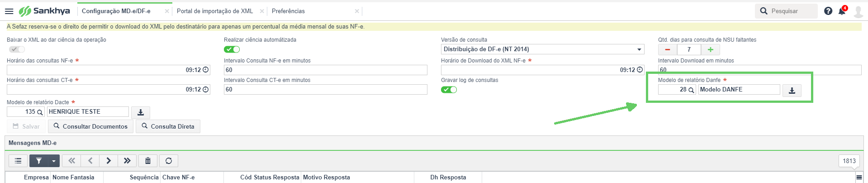Go to previous record in grid

click(90, 161)
